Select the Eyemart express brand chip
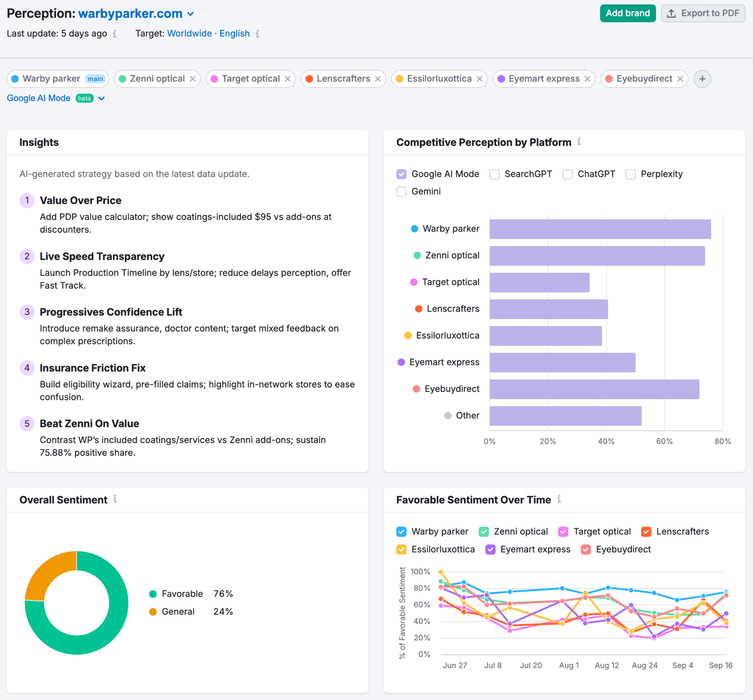Image resolution: width=753 pixels, height=700 pixels. tap(543, 79)
